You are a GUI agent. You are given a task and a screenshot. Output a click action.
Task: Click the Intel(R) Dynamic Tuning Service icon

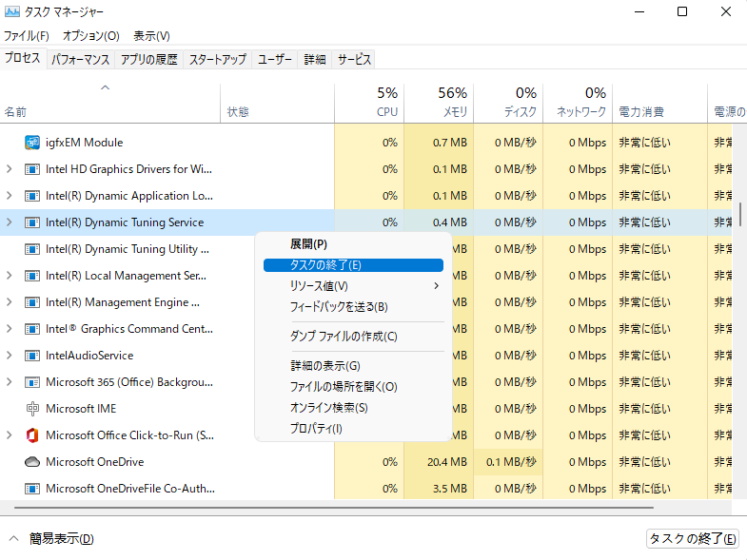tap(32, 222)
